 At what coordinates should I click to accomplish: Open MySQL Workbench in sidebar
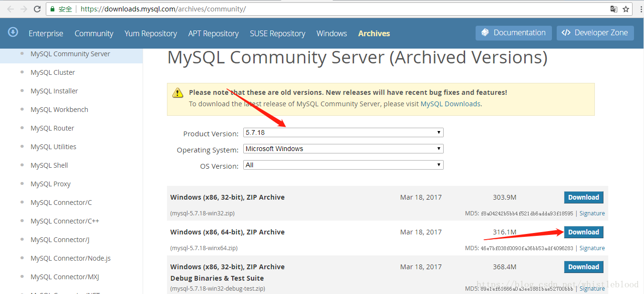(x=59, y=110)
